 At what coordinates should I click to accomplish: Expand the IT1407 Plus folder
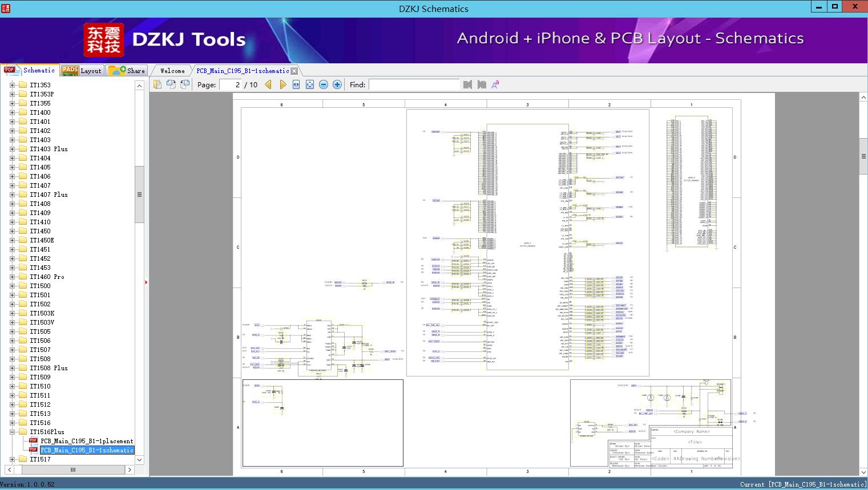coord(12,195)
